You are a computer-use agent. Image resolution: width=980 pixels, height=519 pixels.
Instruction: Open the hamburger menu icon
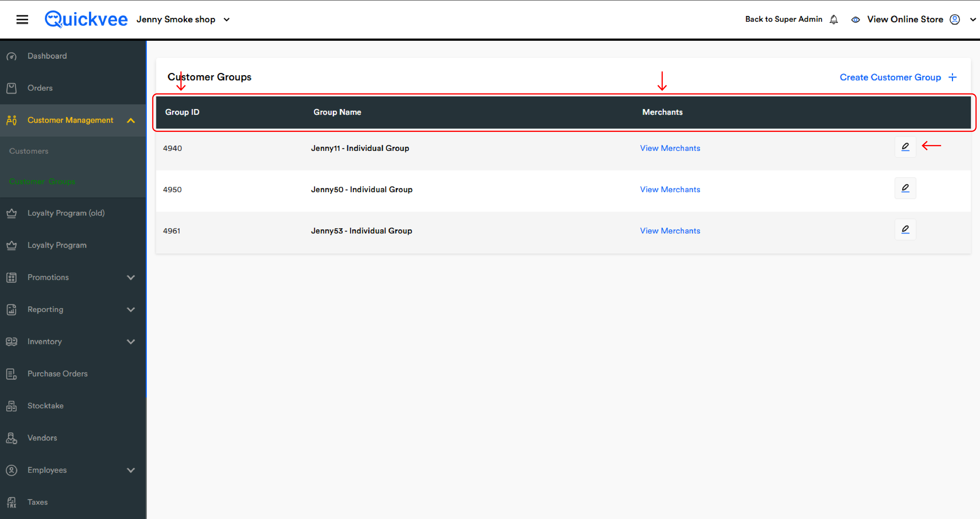point(22,19)
